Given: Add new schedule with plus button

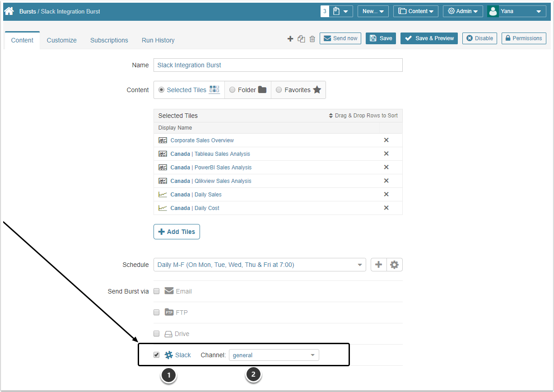Looking at the screenshot, I should [379, 265].
